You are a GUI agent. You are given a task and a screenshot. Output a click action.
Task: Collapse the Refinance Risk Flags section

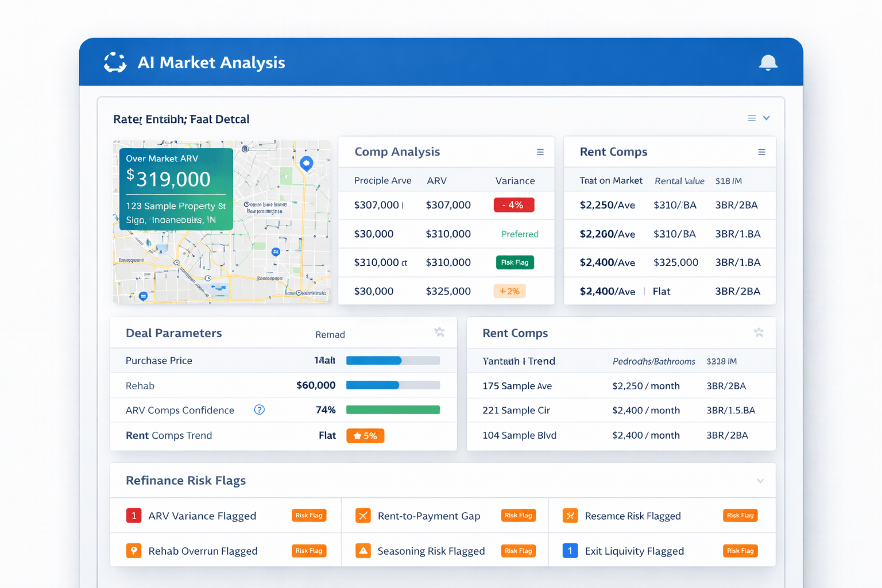pos(760,481)
